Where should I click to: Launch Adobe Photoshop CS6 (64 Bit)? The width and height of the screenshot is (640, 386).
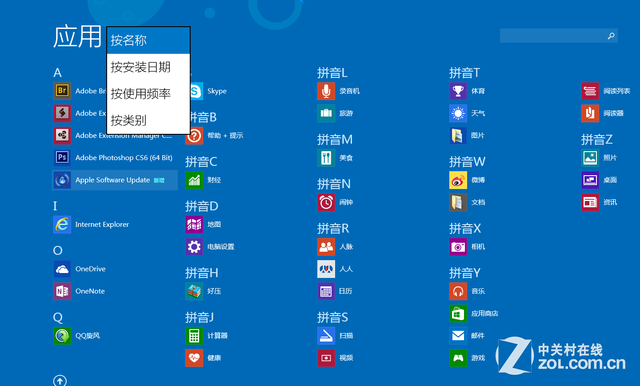coord(113,158)
